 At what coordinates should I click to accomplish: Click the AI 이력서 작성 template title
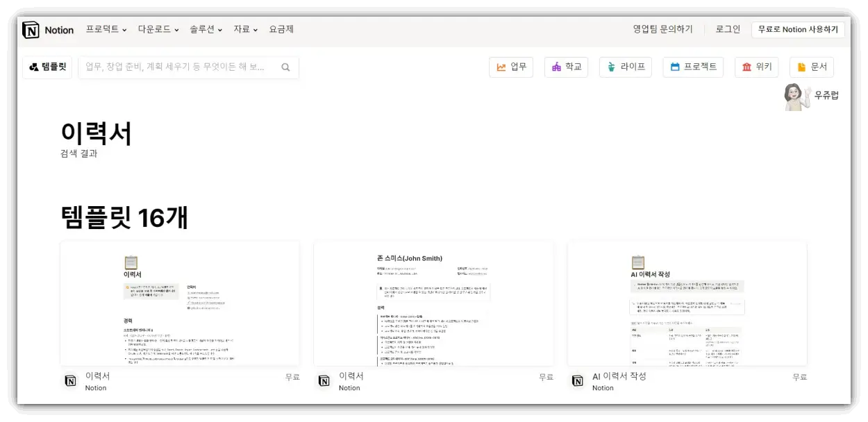point(619,376)
